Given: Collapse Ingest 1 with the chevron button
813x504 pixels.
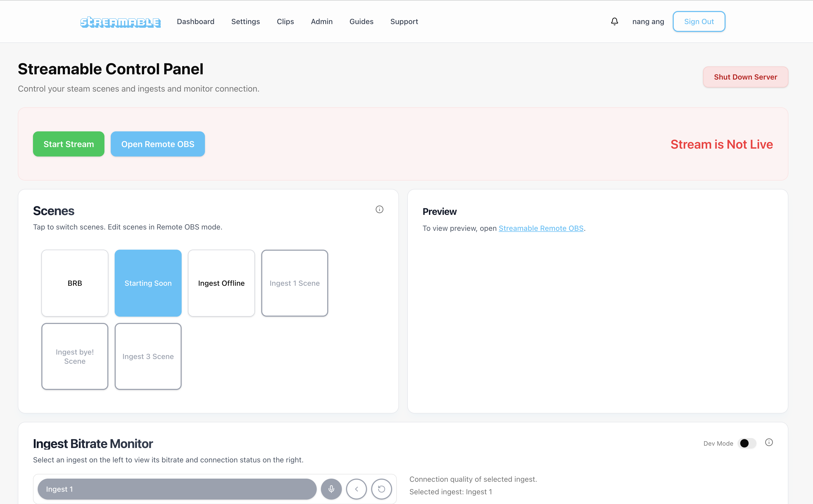Looking at the screenshot, I should (x=356, y=489).
